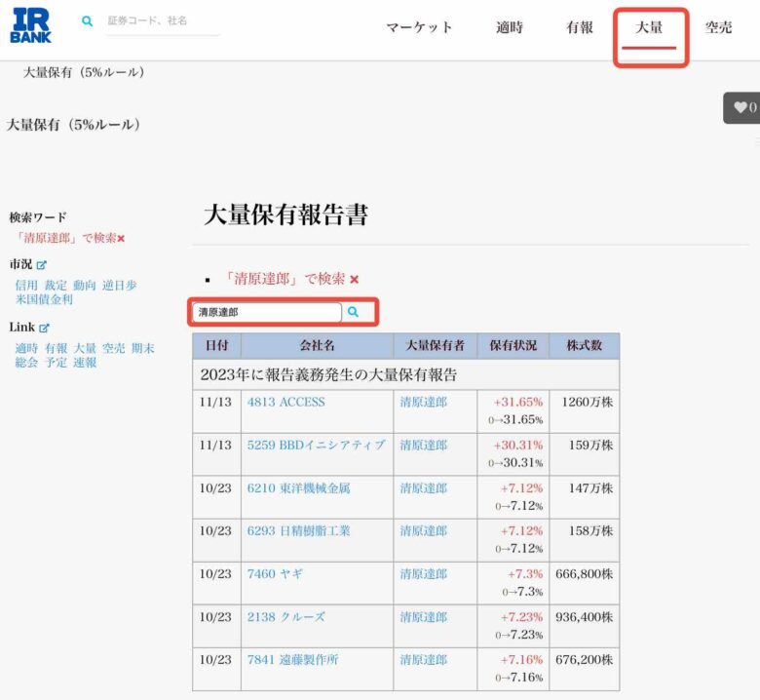The height and width of the screenshot is (700, 760).
Task: Open the IR BANK logo homepage
Action: point(30,25)
